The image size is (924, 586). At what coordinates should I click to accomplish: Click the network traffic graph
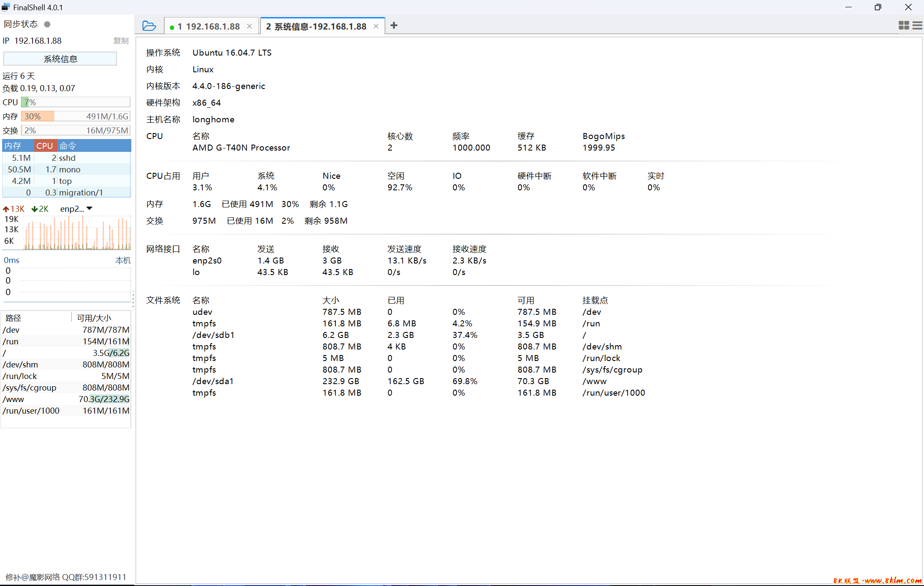click(77, 232)
